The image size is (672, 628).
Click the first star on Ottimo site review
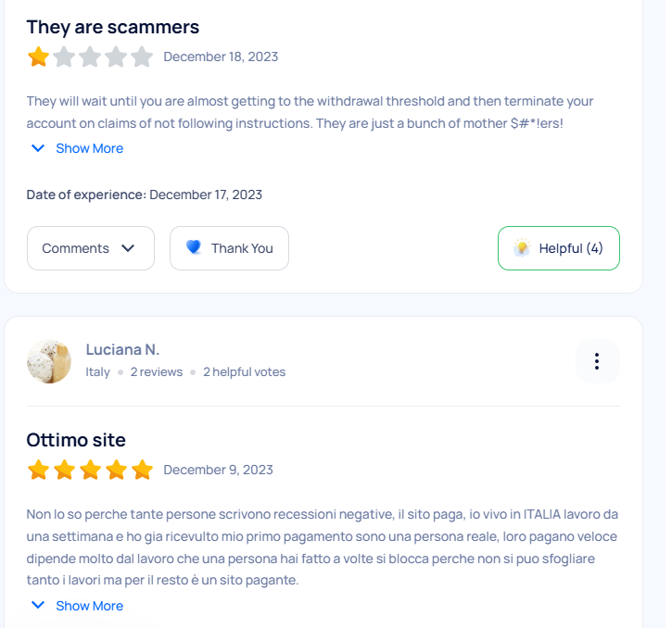[38, 470]
